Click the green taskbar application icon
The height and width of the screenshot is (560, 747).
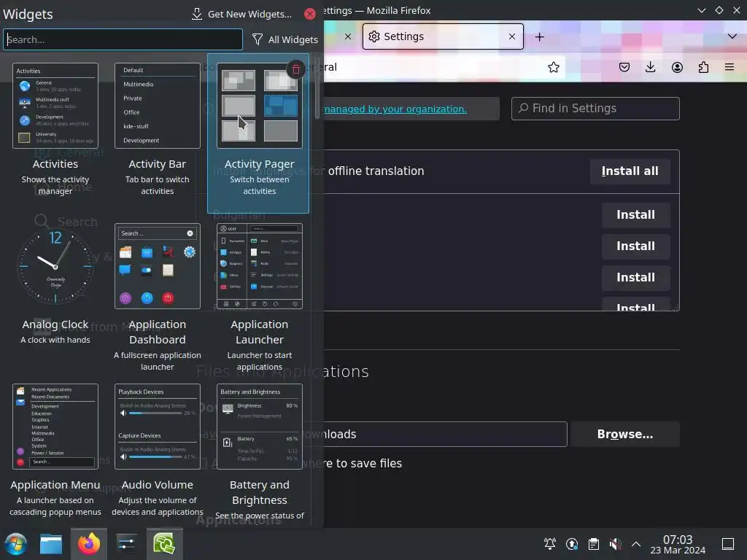click(164, 544)
